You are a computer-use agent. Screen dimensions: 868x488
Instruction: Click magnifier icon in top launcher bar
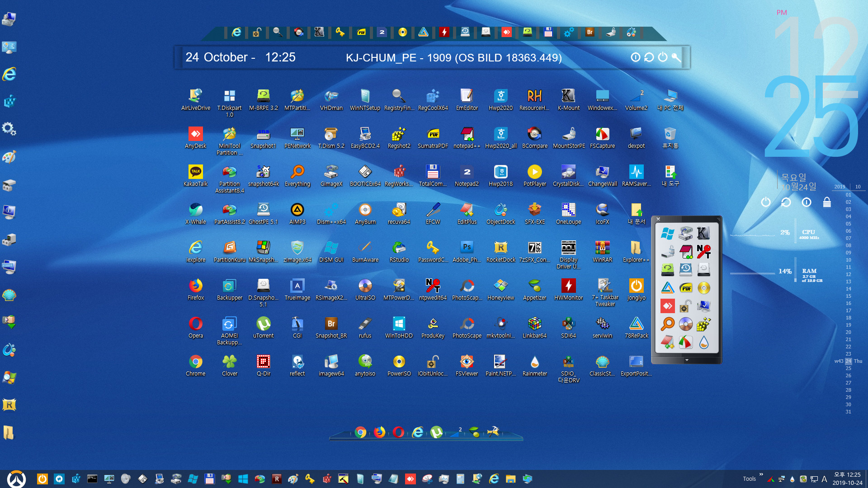coord(278,32)
